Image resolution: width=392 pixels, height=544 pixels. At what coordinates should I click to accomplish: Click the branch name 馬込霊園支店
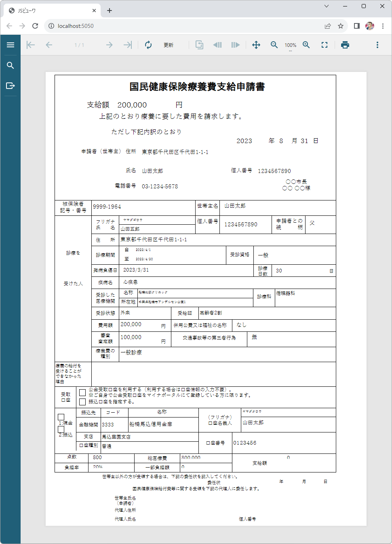[x=116, y=437]
